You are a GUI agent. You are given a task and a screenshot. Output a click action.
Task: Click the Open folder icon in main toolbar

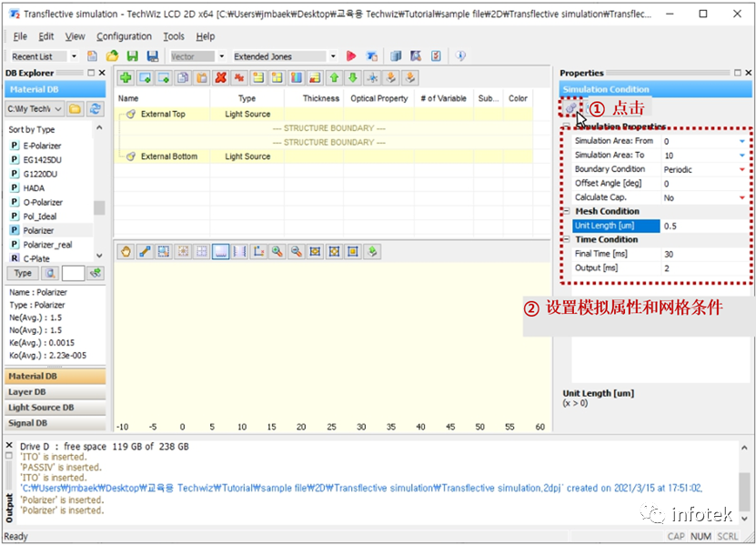(112, 56)
